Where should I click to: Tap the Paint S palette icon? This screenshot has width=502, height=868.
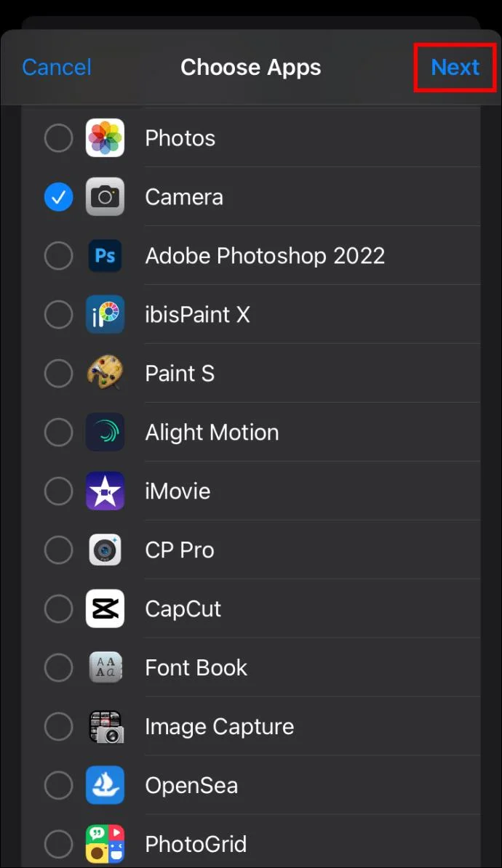pos(105,374)
